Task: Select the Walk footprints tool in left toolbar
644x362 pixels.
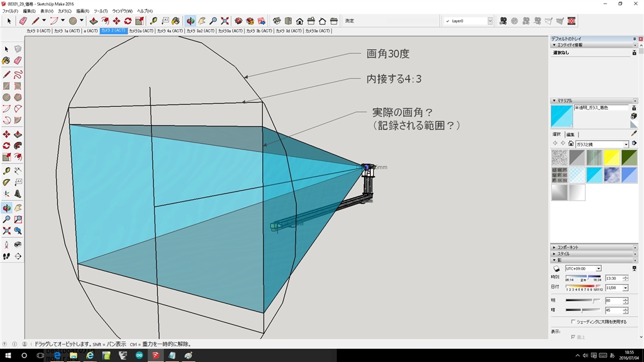Action: point(6,256)
